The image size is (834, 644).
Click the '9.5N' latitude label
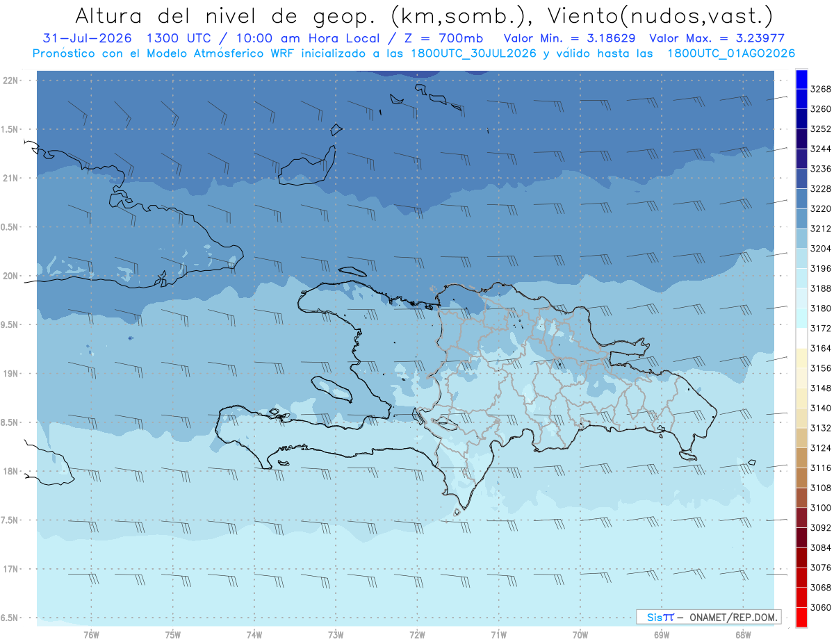pyautogui.click(x=10, y=324)
